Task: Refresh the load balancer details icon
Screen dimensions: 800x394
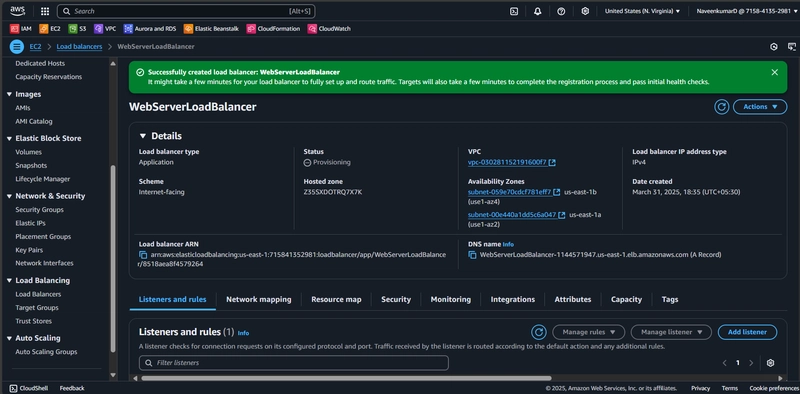Action: pyautogui.click(x=721, y=107)
